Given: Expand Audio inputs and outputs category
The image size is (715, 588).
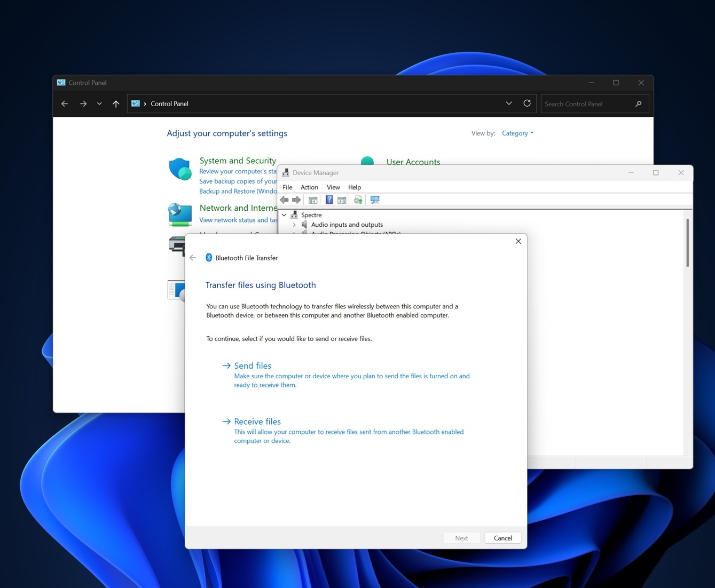Looking at the screenshot, I should [294, 225].
